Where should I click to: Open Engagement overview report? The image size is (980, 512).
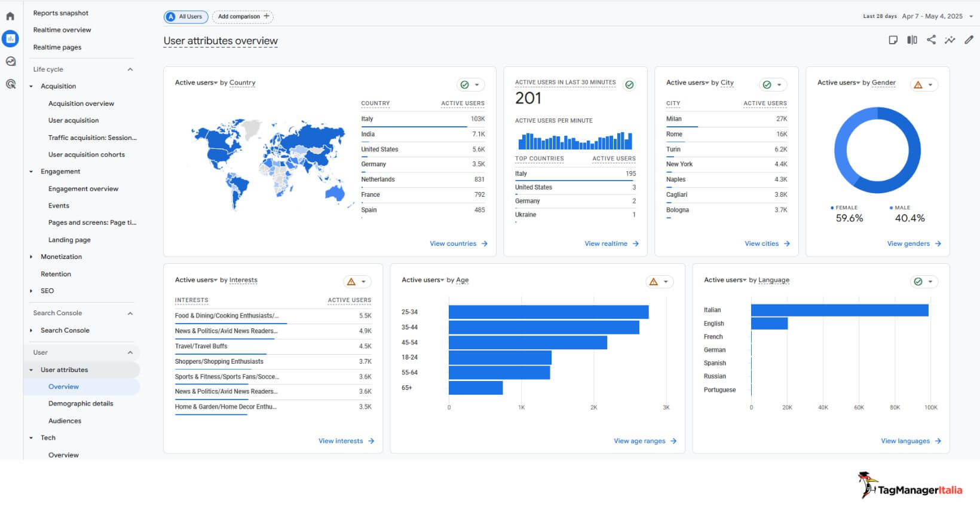pyautogui.click(x=84, y=189)
